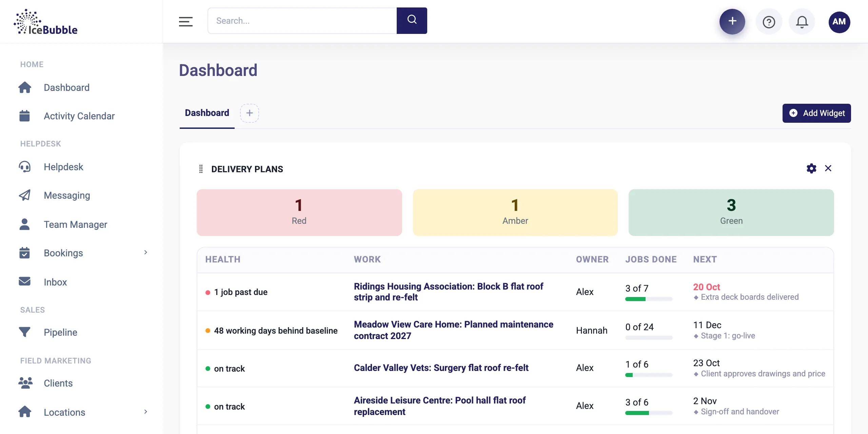The height and width of the screenshot is (434, 868).
Task: Click the overdue '20 Oct' date
Action: 706,287
